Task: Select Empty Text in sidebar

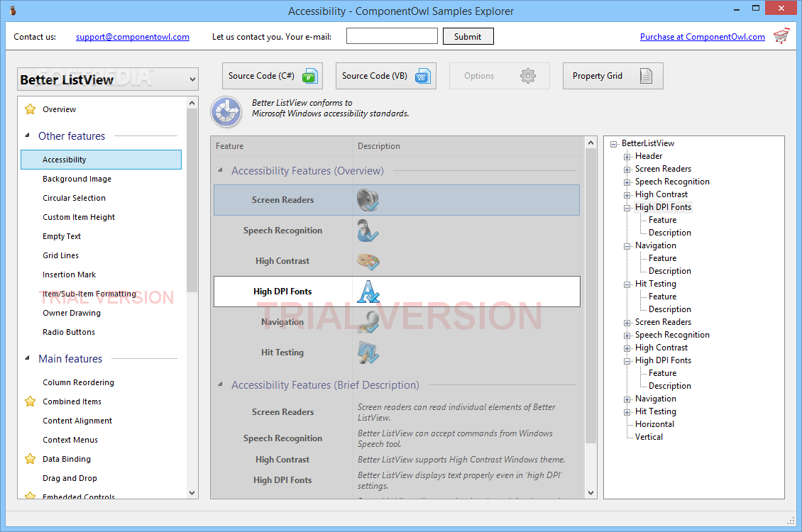Action: point(61,236)
